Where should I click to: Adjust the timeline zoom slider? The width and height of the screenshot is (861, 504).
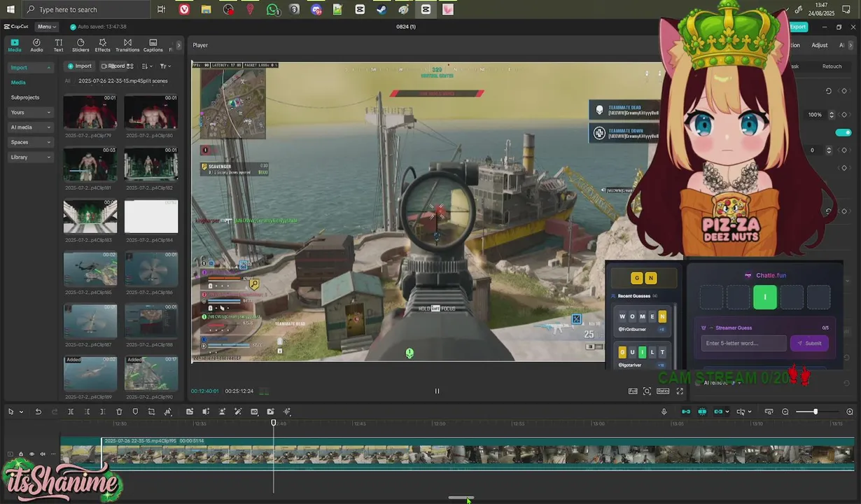tap(815, 412)
